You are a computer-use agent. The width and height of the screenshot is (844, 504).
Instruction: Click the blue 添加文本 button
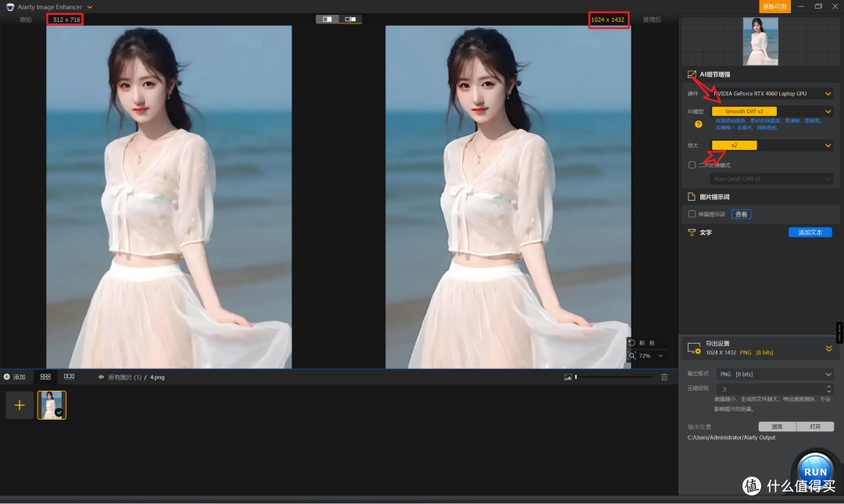(x=810, y=233)
